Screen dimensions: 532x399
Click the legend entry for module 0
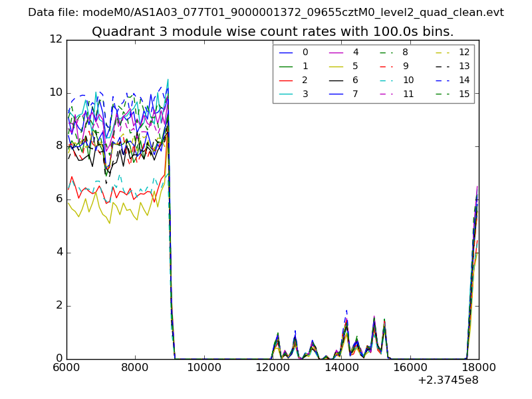coord(295,53)
